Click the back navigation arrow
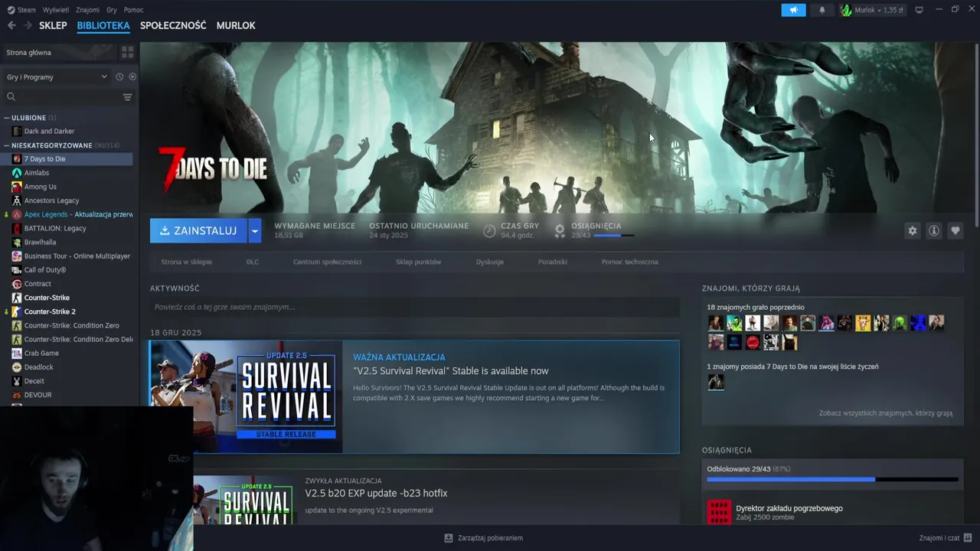Screen dimensions: 980x551 click(x=11, y=25)
